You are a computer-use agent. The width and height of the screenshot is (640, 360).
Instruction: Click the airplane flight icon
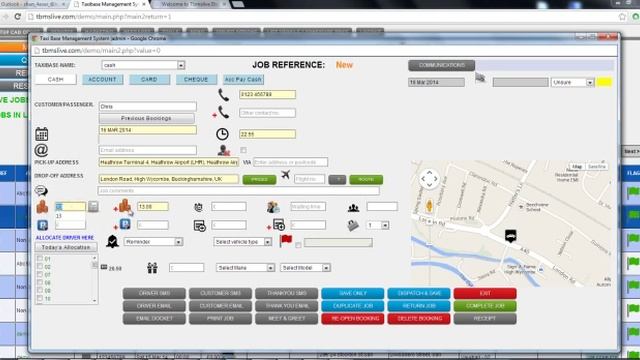(286, 175)
